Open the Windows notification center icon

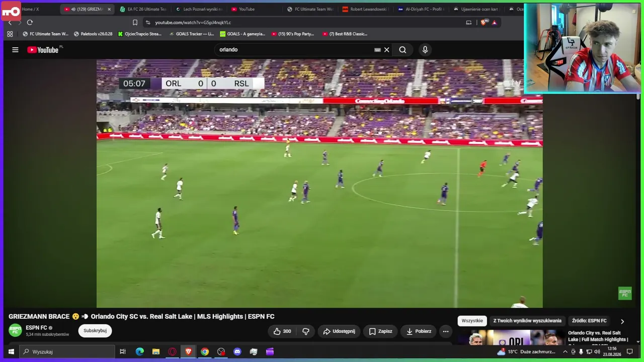click(x=629, y=351)
